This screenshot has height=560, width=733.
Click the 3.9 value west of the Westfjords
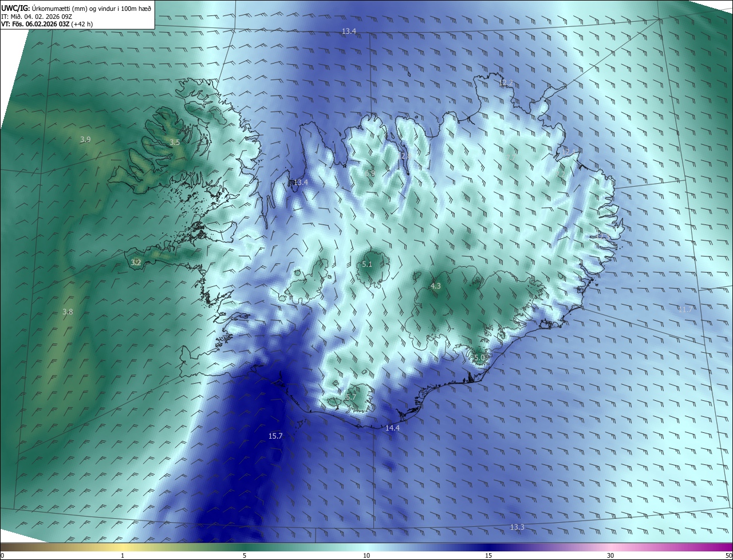click(85, 140)
